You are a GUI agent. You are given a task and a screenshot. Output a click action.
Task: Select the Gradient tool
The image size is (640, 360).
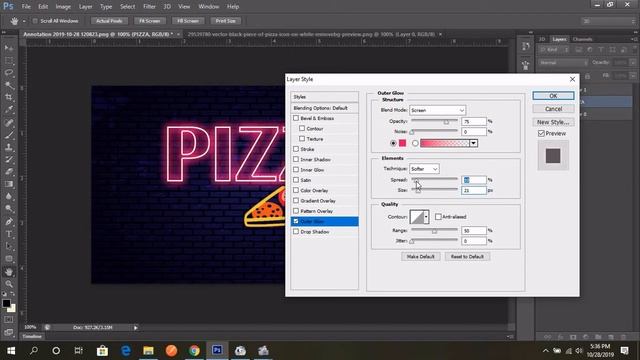tap(9, 184)
